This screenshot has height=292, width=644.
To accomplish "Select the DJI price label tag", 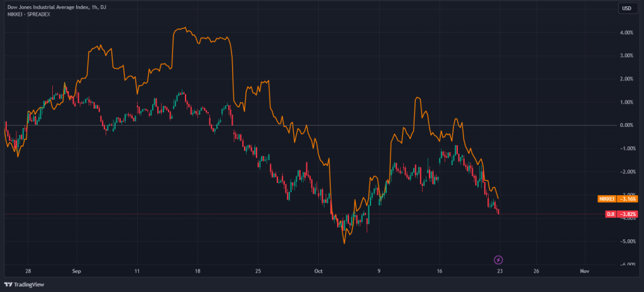I will click(x=611, y=214).
